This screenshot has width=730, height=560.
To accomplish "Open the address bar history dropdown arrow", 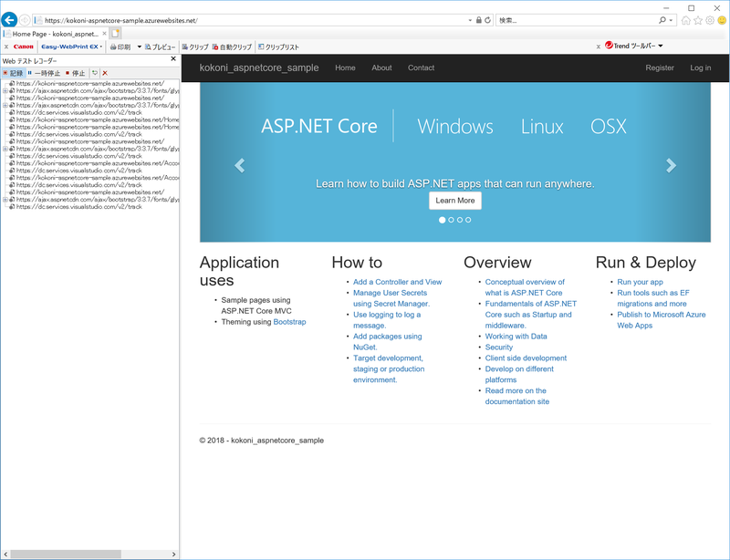I will pos(470,20).
